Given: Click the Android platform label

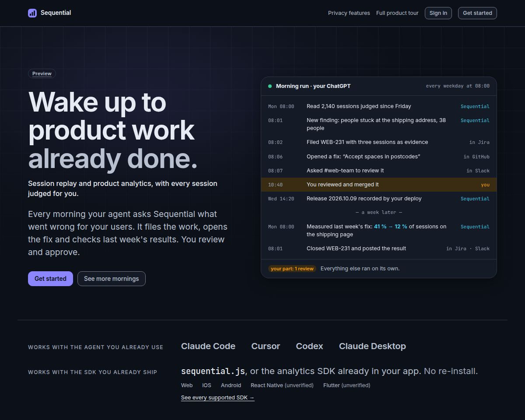Looking at the screenshot, I should pos(231,385).
